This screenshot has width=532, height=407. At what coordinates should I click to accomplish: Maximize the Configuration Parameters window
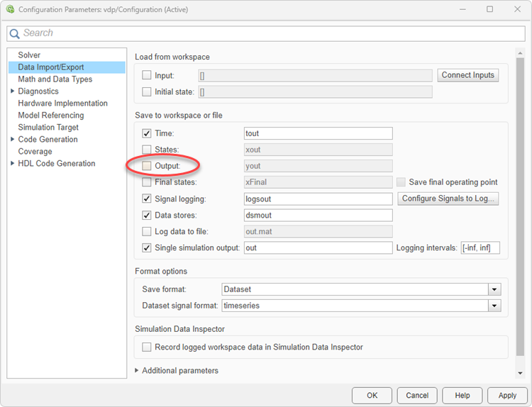coord(489,9)
